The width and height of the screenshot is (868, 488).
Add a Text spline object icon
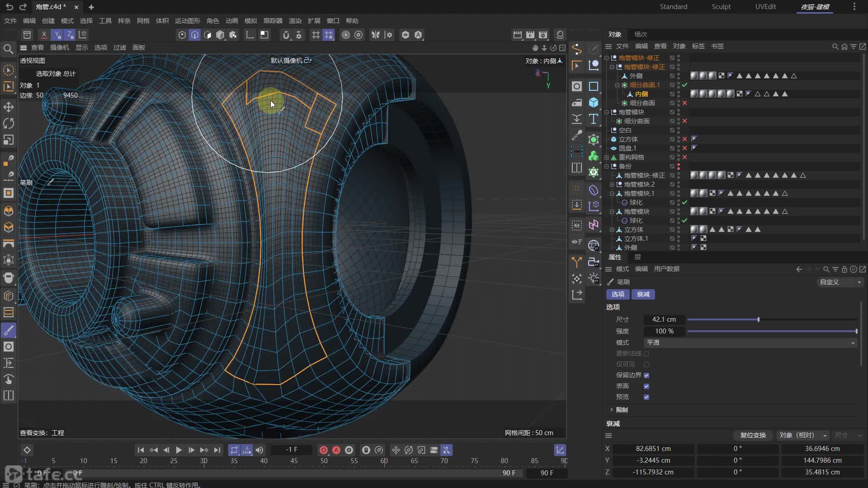(x=594, y=119)
